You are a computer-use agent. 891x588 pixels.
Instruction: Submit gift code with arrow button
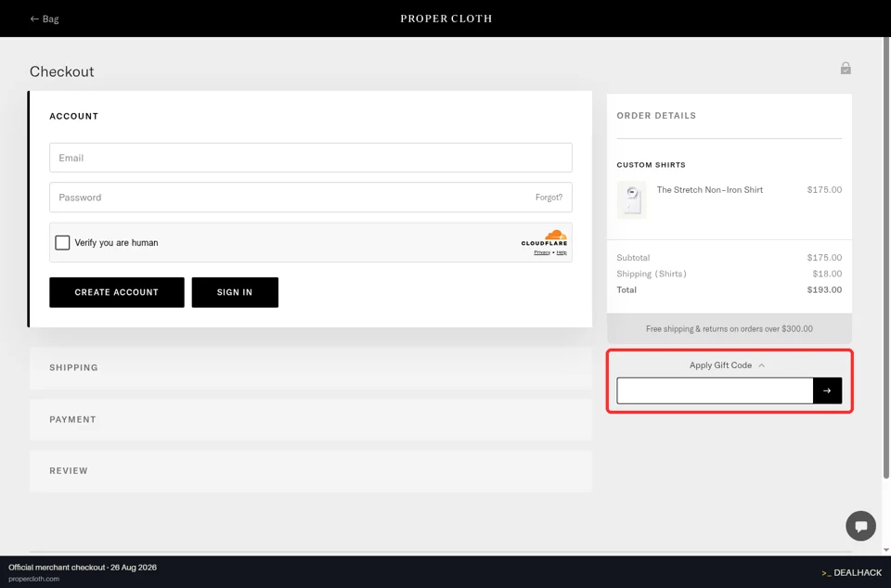[x=827, y=390]
